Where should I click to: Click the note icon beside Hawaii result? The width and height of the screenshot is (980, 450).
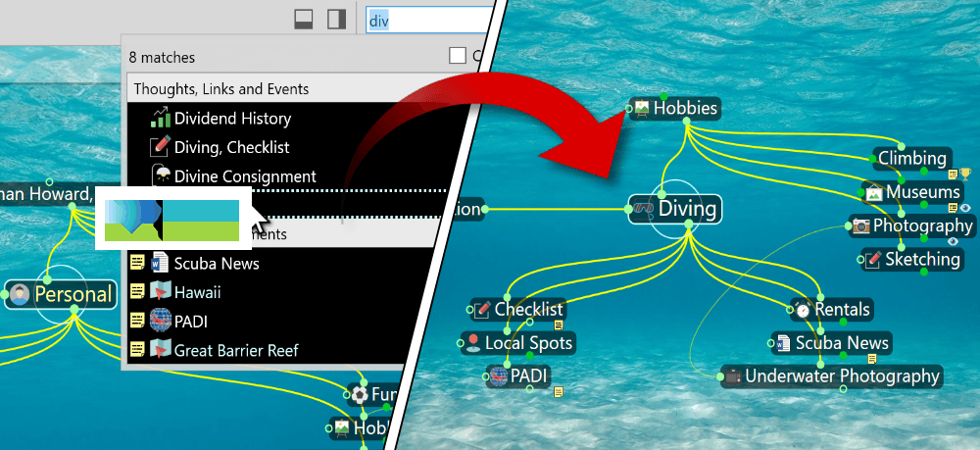pyautogui.click(x=137, y=292)
